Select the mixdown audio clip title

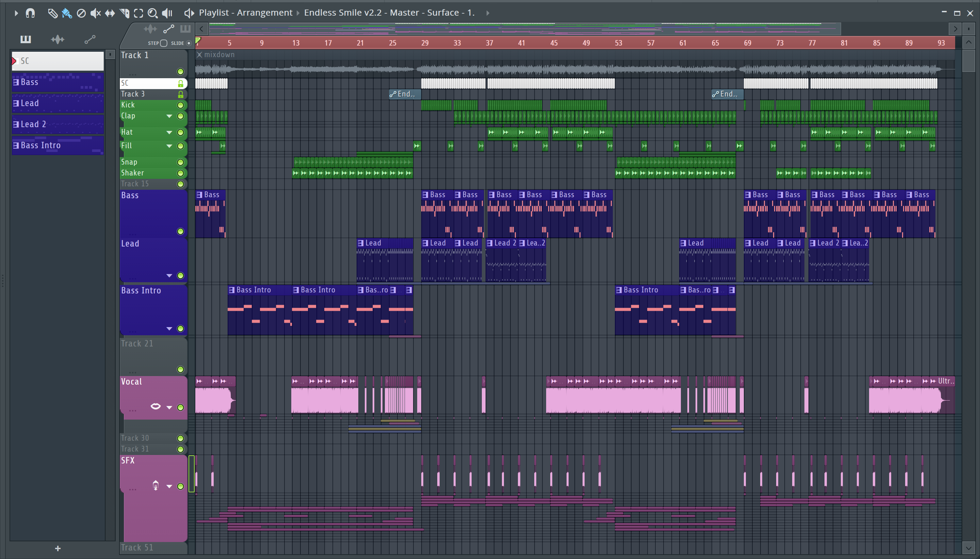219,55
